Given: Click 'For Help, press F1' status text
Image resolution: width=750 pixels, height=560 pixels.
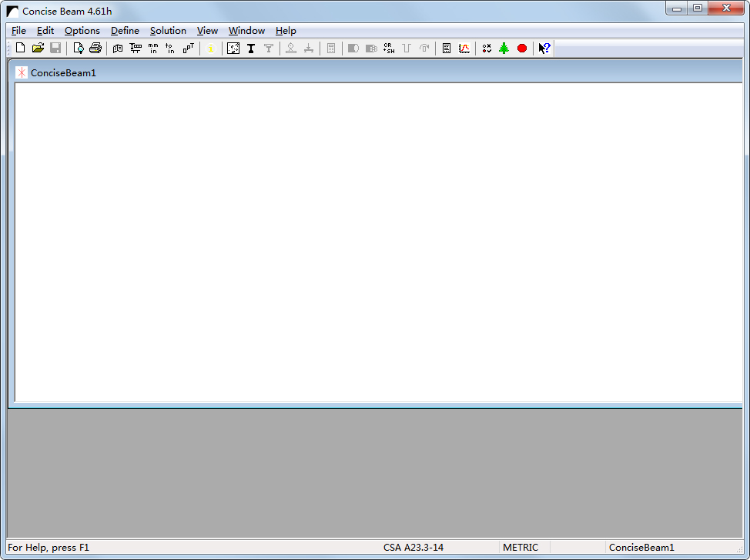Looking at the screenshot, I should (x=49, y=547).
